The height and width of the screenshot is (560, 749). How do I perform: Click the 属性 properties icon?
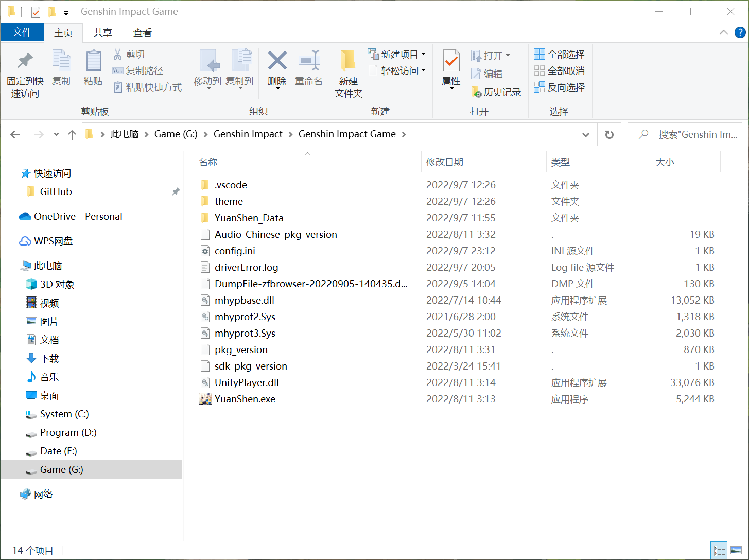[x=451, y=61]
